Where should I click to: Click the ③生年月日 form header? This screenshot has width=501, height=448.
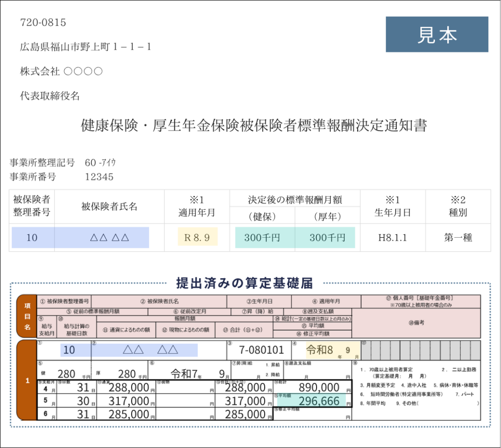point(259,301)
